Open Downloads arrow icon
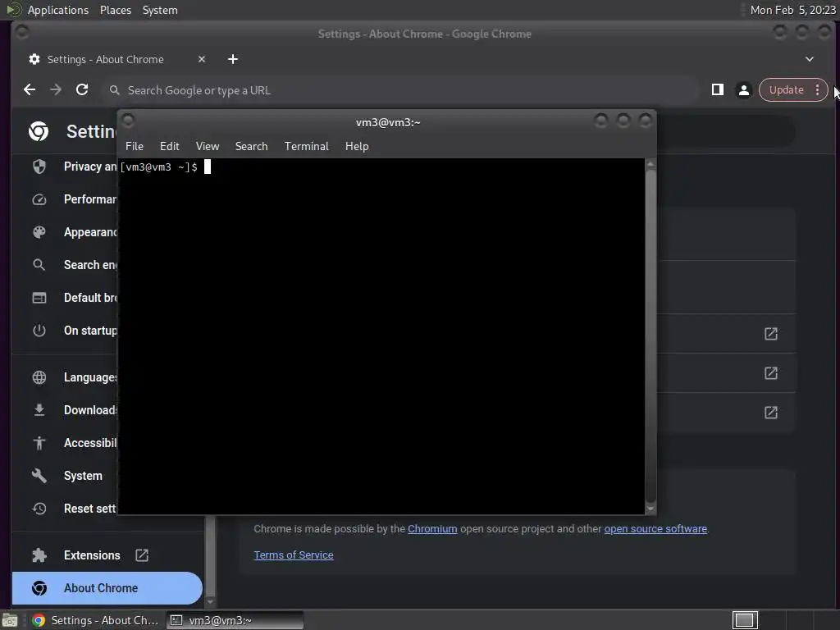Image resolution: width=840 pixels, height=630 pixels. point(39,410)
